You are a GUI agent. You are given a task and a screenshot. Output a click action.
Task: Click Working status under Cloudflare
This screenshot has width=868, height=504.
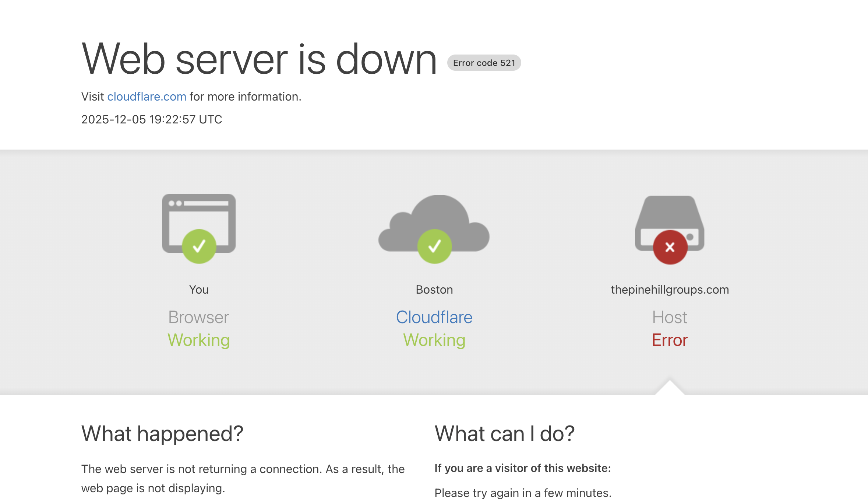pyautogui.click(x=434, y=340)
